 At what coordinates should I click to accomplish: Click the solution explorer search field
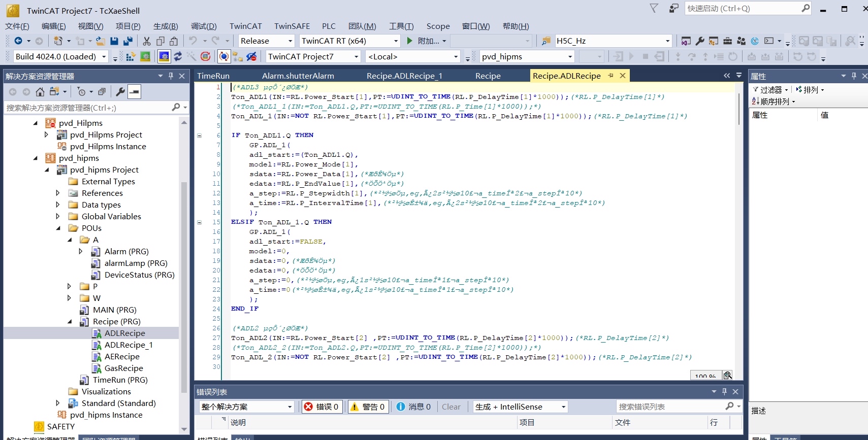click(x=97, y=108)
